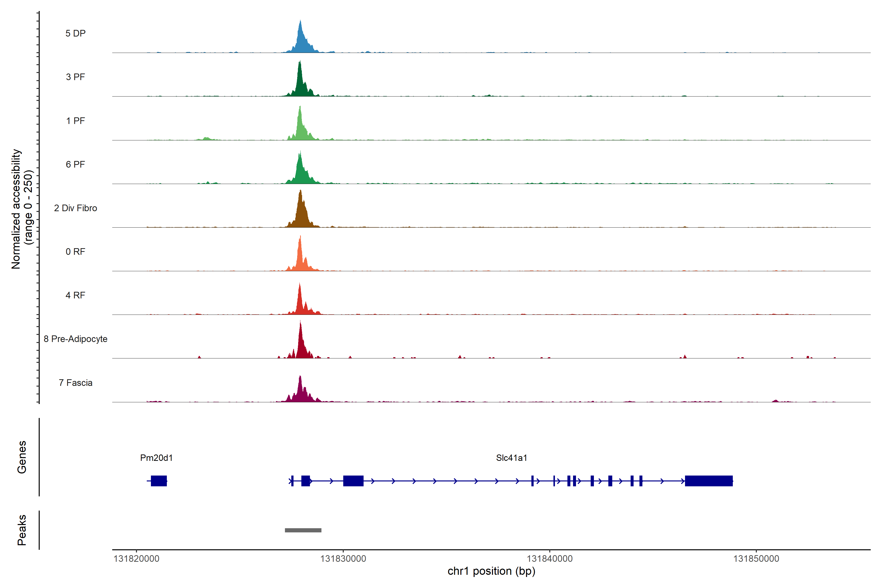Click the Pm20d1 gene label

pos(156,458)
